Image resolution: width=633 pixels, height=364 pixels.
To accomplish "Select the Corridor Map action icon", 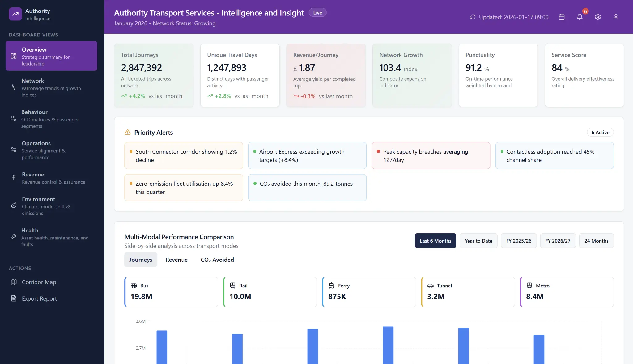I will point(14,282).
